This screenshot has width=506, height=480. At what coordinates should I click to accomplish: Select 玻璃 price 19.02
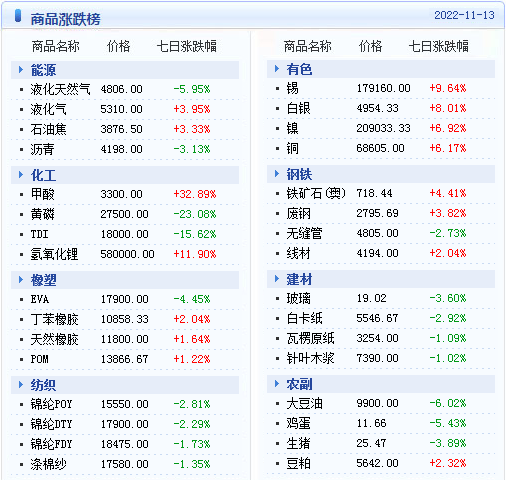point(371,298)
